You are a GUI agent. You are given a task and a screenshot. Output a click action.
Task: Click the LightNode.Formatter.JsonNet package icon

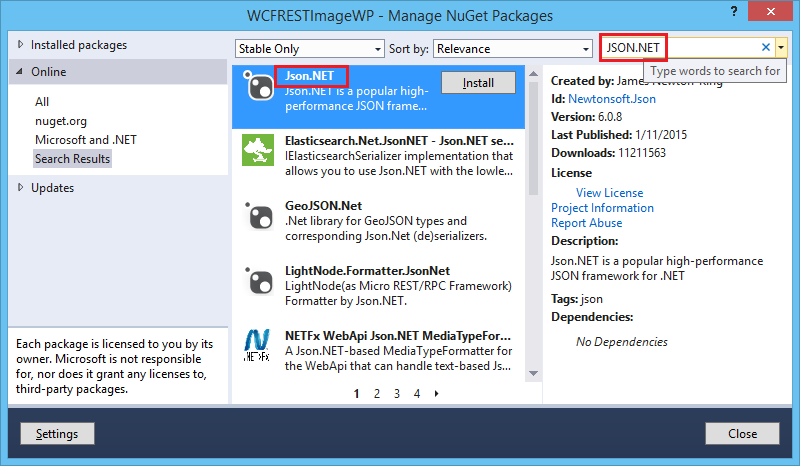259,281
